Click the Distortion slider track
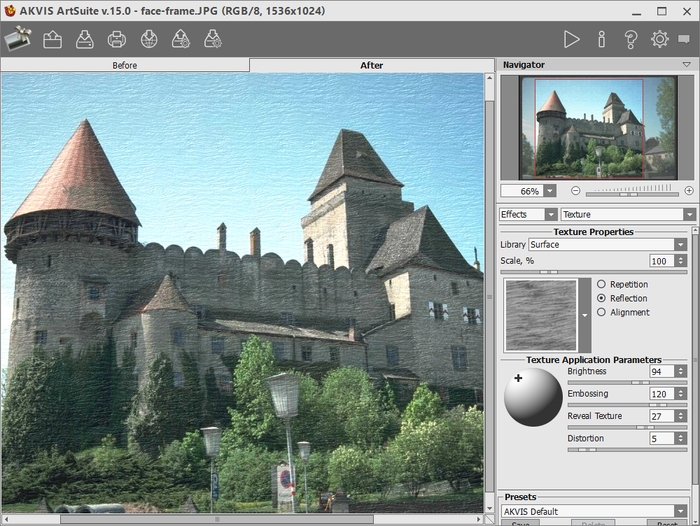Image resolution: width=700 pixels, height=526 pixels. [627, 449]
